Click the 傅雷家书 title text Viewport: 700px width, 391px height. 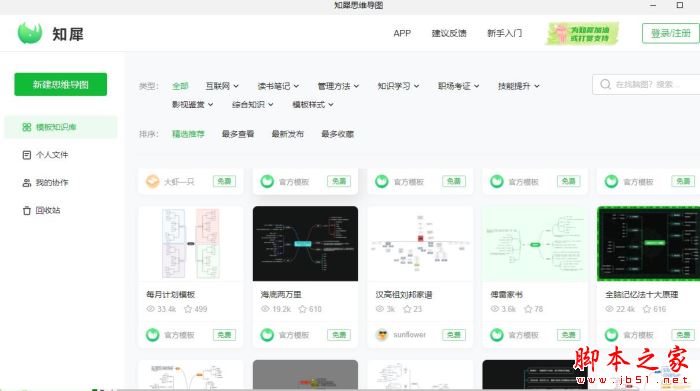coord(507,295)
